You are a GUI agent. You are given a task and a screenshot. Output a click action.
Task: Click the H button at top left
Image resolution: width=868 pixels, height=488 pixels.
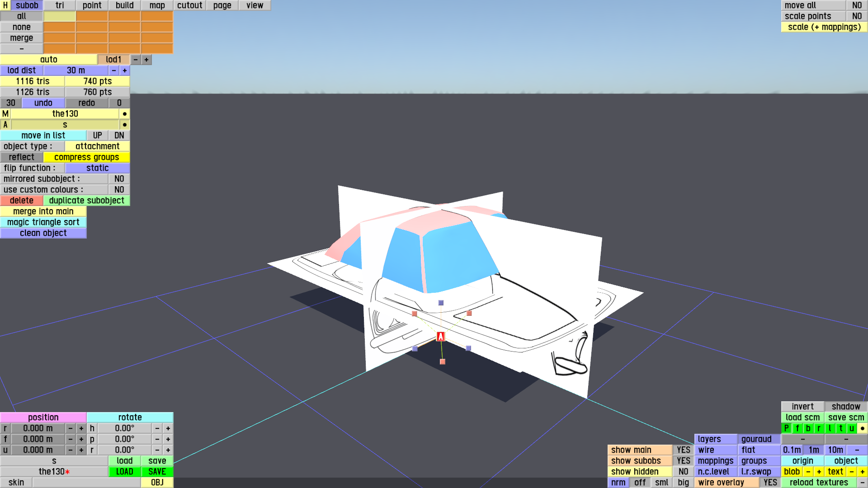[5, 5]
